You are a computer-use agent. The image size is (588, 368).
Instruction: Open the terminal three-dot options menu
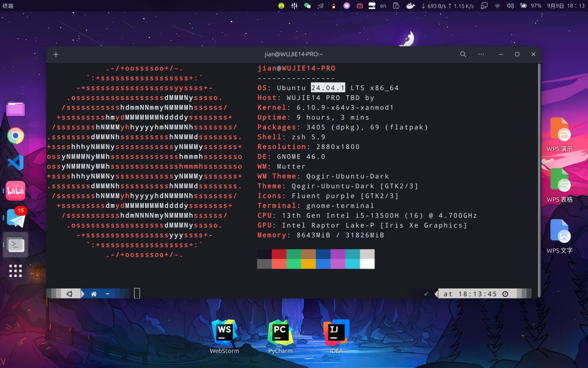tap(481, 54)
